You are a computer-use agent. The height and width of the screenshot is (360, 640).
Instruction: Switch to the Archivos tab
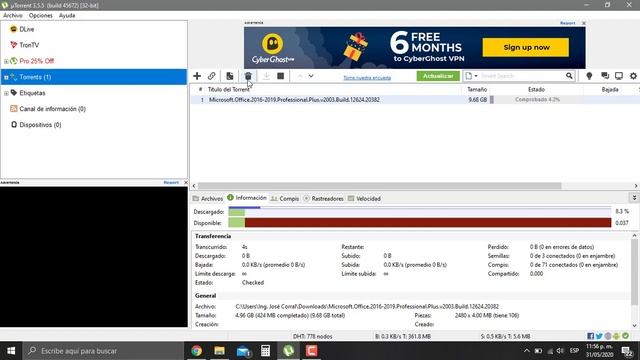[x=208, y=198]
